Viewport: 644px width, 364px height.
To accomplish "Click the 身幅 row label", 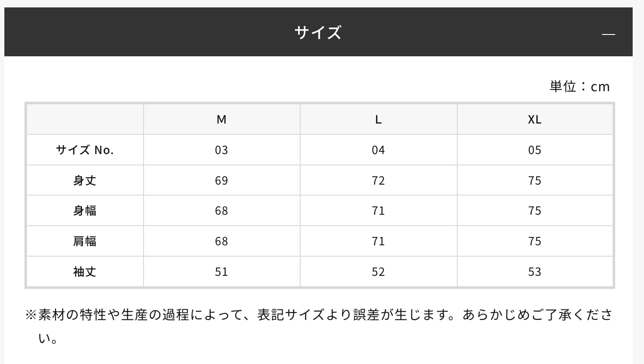I will [x=85, y=211].
